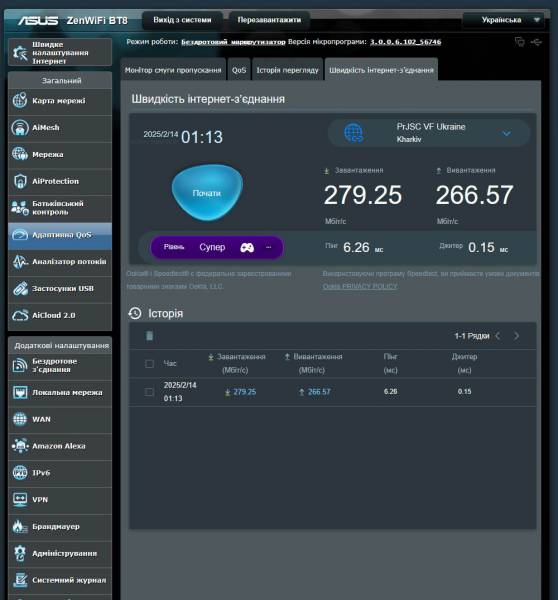Click the AiProtection shield icon
558x600 pixels.
point(20,181)
